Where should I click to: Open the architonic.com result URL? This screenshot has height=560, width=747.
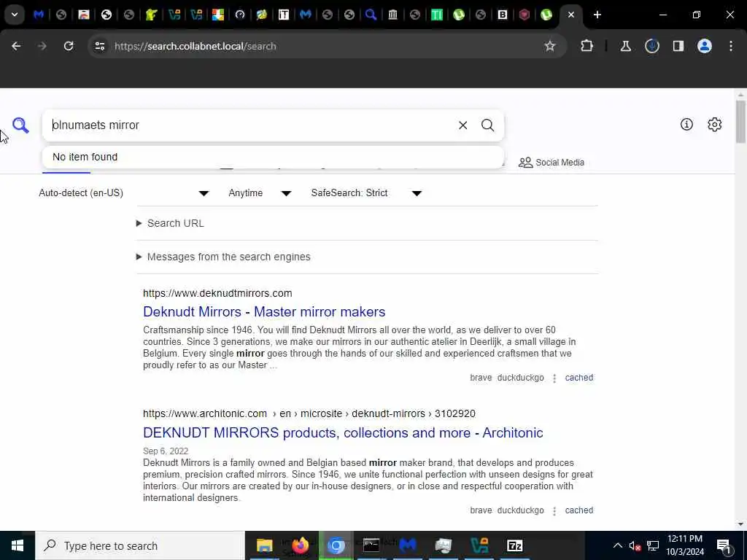(x=309, y=413)
